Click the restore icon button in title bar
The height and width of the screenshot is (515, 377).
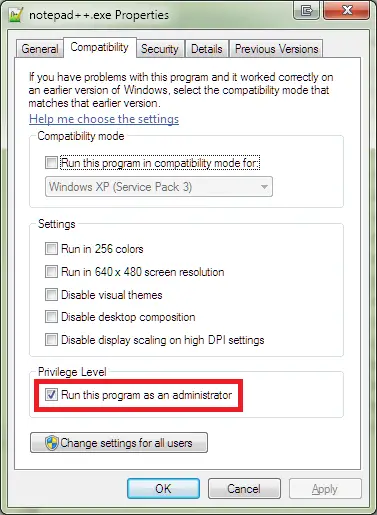[306, 11]
